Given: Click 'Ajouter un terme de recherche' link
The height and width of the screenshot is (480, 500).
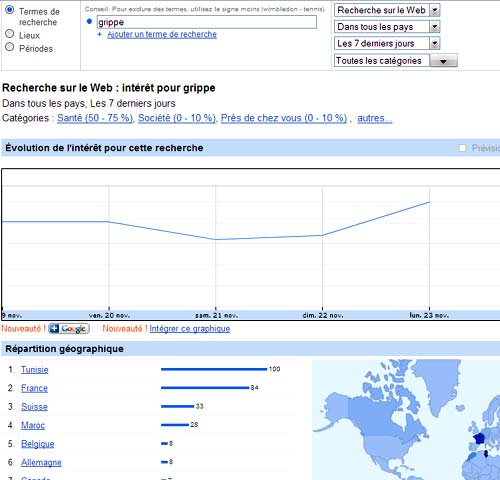Looking at the screenshot, I should (162, 35).
